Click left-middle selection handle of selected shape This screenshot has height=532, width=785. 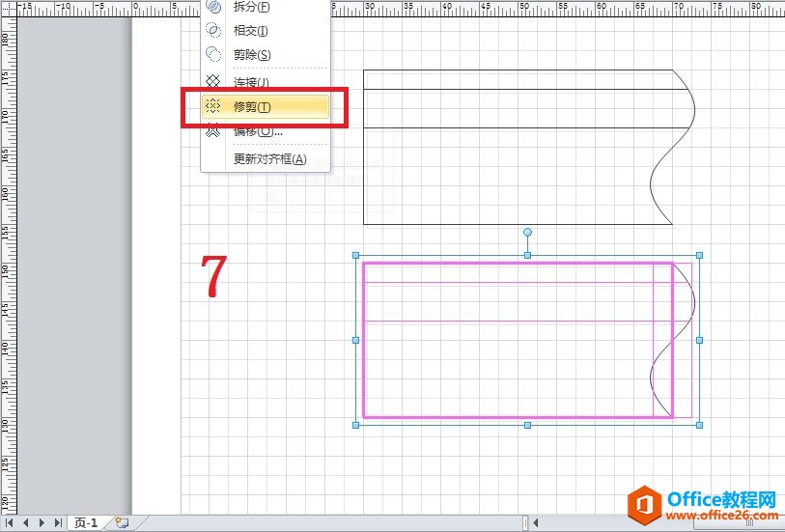click(356, 340)
